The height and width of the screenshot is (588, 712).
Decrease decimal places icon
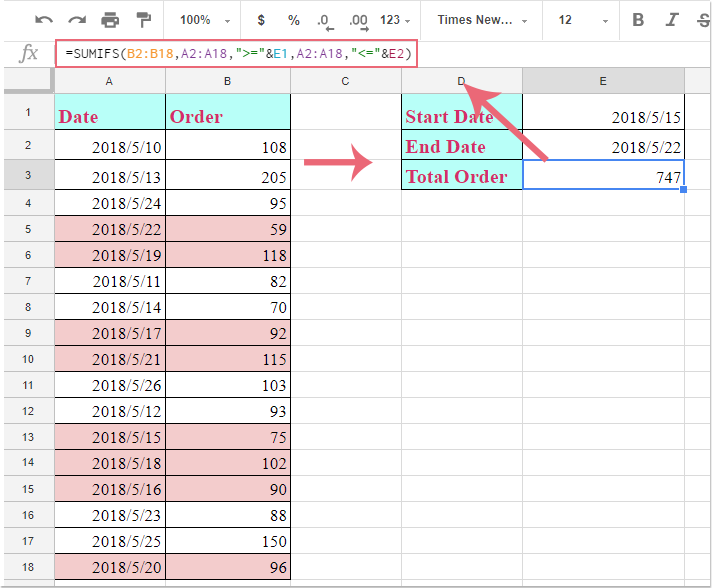pos(324,20)
